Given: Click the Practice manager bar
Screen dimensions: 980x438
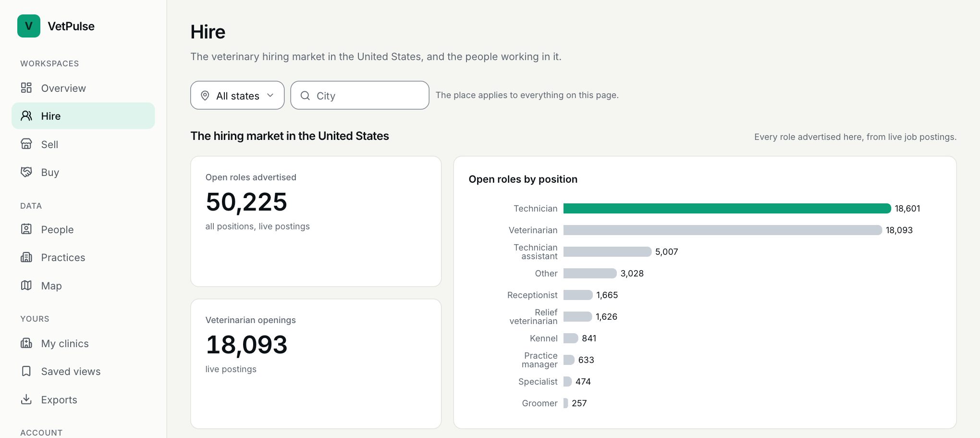Looking at the screenshot, I should click(x=569, y=360).
